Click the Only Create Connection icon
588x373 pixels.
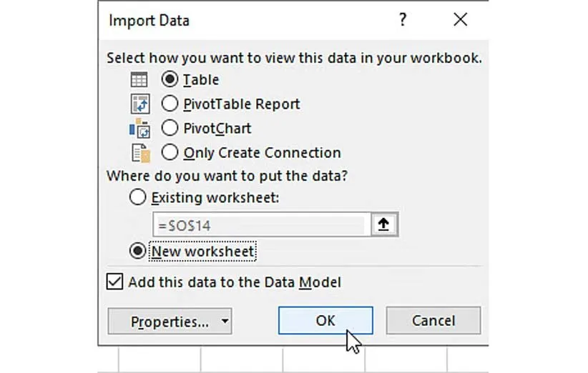(x=139, y=152)
